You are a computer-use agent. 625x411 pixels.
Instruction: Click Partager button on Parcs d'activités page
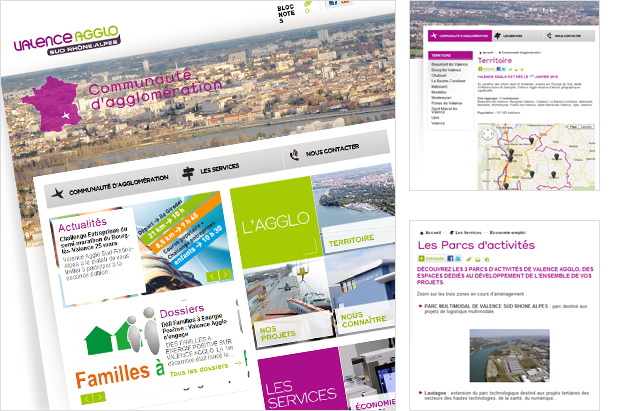click(x=431, y=259)
